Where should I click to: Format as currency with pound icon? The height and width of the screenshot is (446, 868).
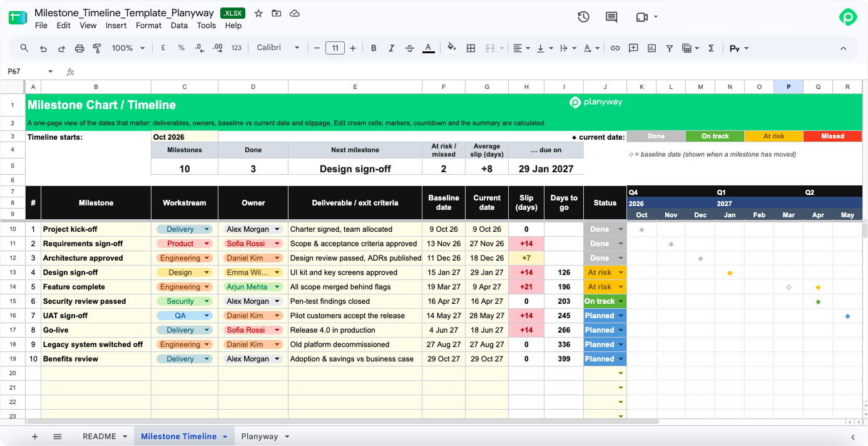(x=163, y=48)
